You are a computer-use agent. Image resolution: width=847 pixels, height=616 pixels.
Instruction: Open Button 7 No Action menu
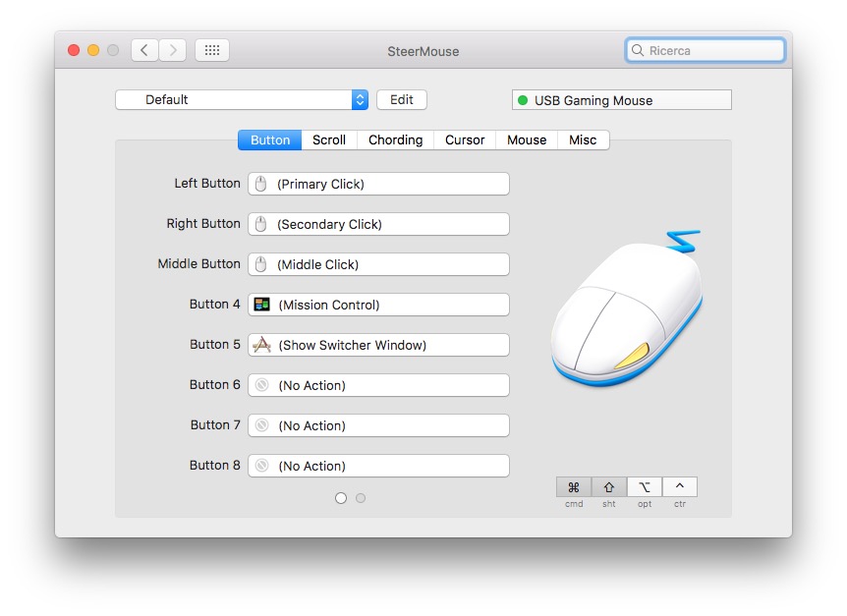point(378,425)
